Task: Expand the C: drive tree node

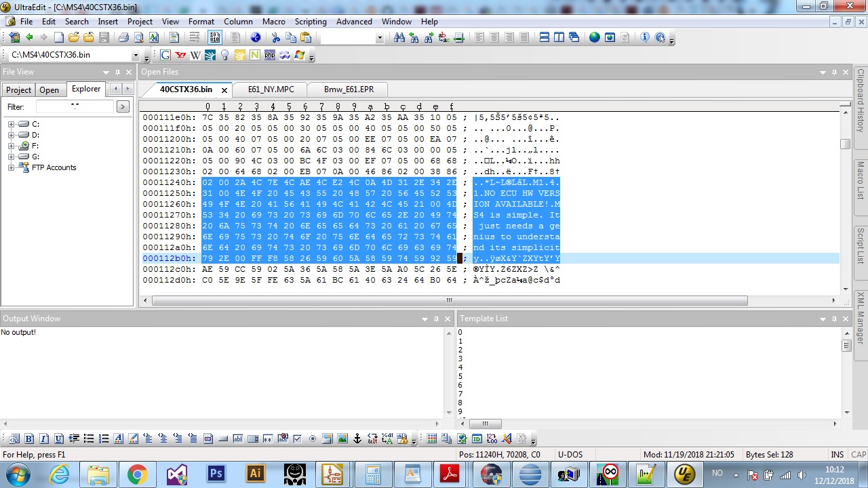Action: click(x=12, y=124)
